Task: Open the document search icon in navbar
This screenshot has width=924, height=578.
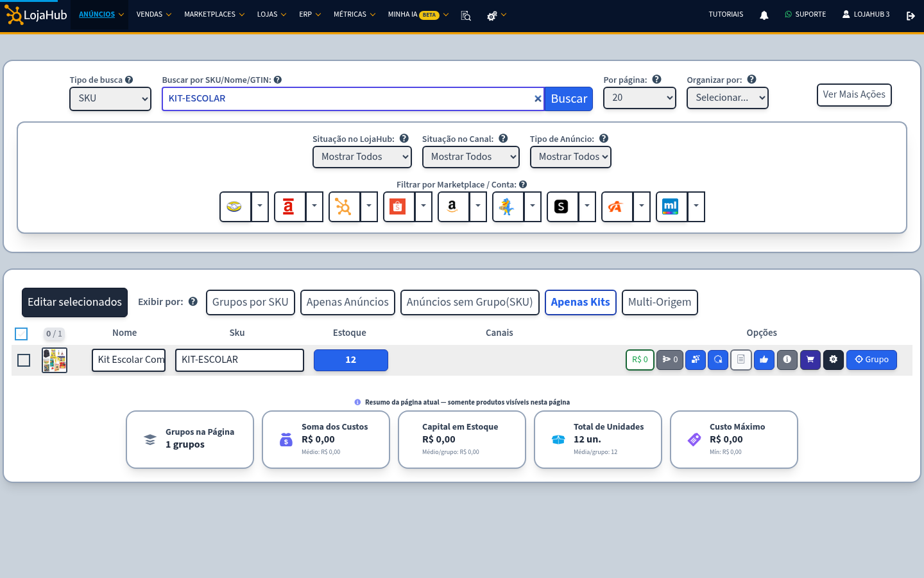Action: click(x=466, y=15)
